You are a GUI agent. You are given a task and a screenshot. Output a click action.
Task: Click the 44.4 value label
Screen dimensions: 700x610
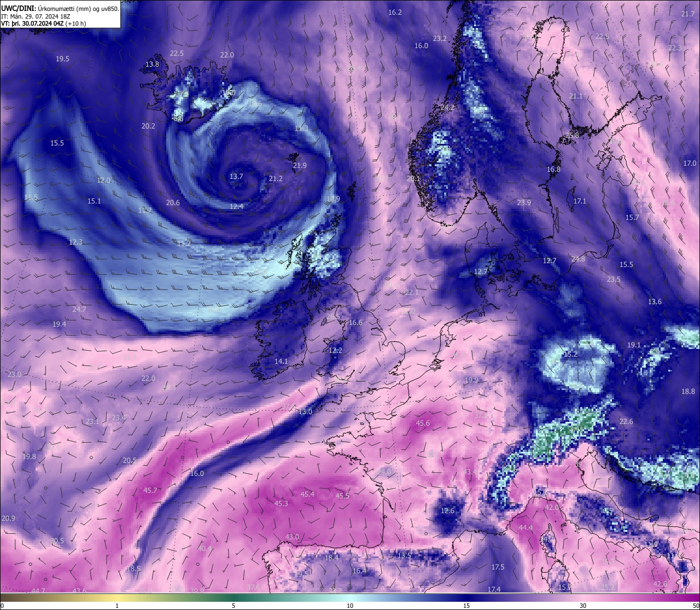point(526,527)
